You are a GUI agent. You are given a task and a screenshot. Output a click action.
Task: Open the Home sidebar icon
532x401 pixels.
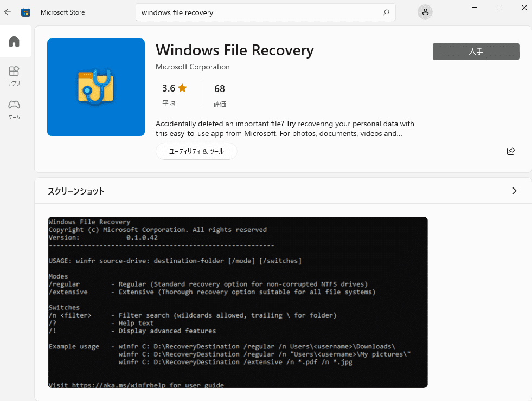(14, 41)
